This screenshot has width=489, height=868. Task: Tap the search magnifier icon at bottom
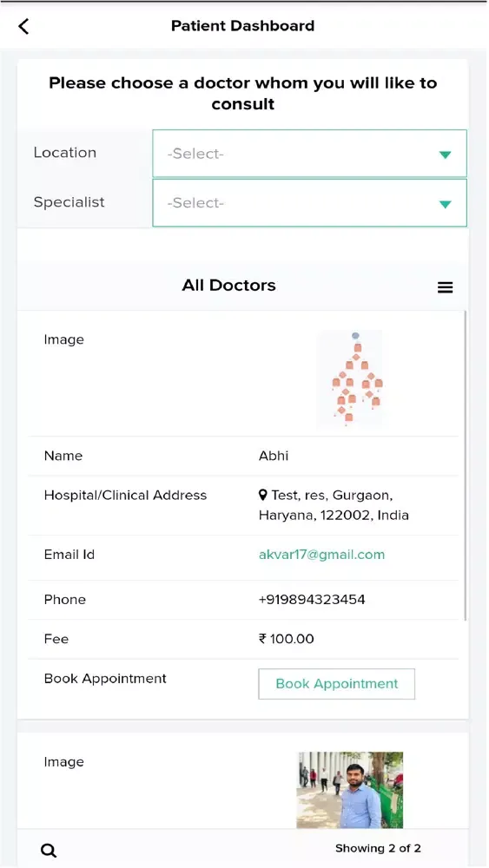[x=49, y=851]
